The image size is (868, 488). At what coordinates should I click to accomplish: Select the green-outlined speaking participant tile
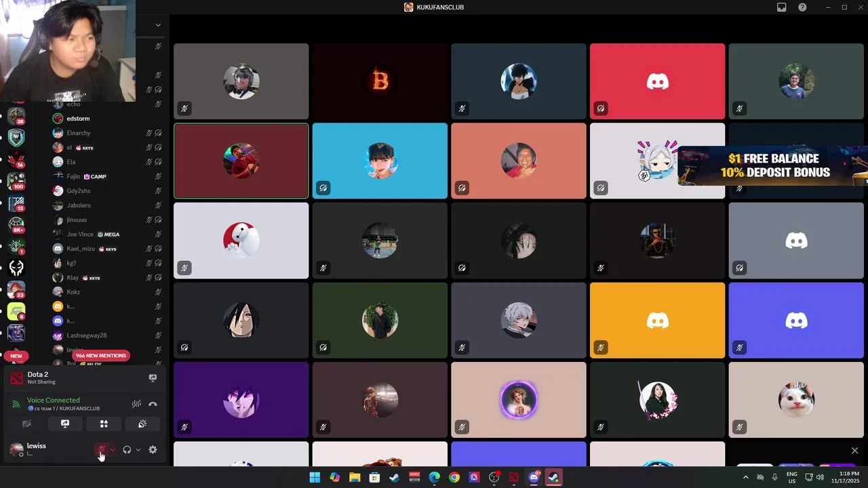[241, 161]
